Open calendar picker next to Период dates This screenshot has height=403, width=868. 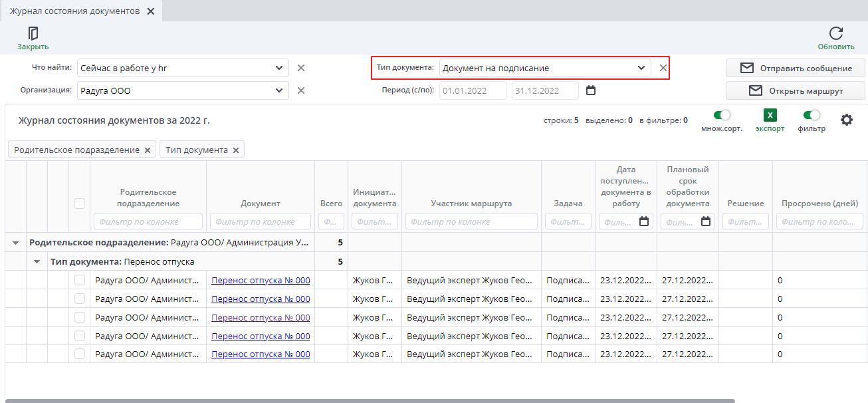(591, 90)
